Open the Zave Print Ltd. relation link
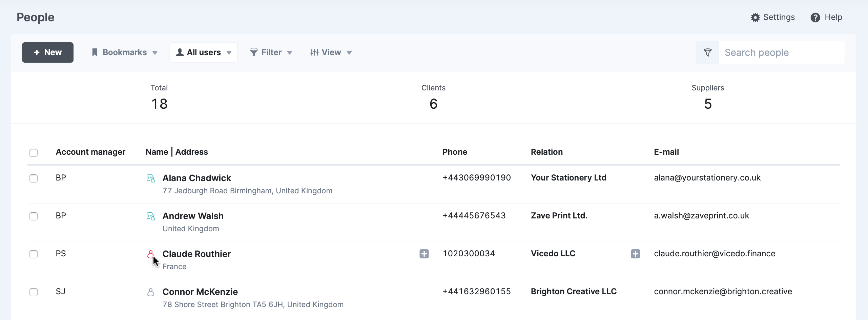Screen dimensions: 868x320 [559, 216]
